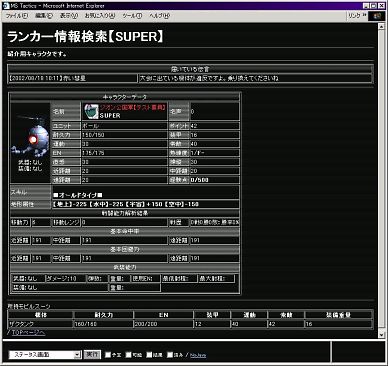Toggle the fourth checkbox before the slash
The width and height of the screenshot is (388, 366).
pyautogui.click(x=170, y=355)
